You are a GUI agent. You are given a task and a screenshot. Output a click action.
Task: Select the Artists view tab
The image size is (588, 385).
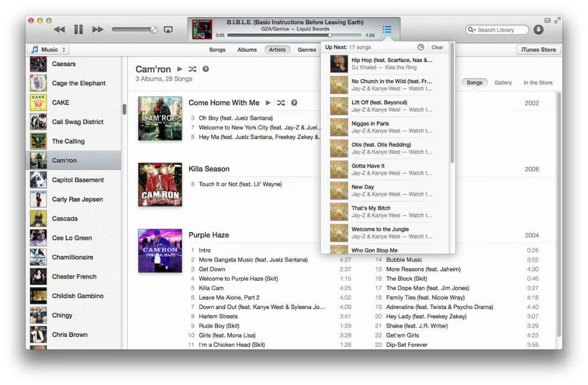coord(277,50)
